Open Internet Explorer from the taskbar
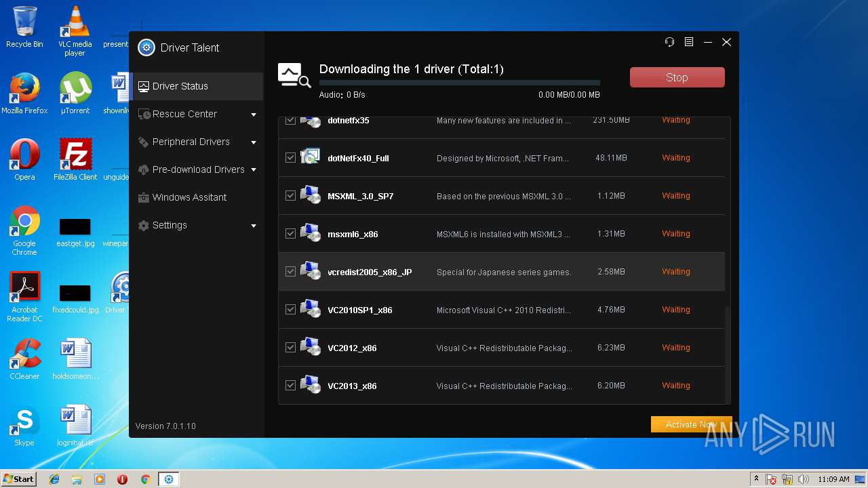 tap(54, 479)
